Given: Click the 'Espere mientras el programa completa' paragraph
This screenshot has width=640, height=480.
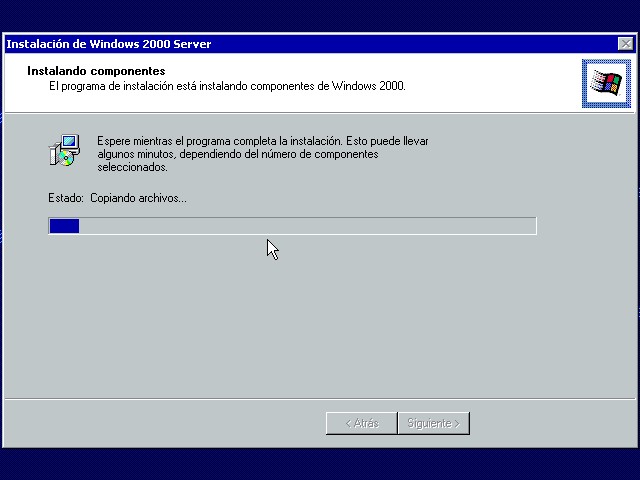Looking at the screenshot, I should (x=262, y=154).
